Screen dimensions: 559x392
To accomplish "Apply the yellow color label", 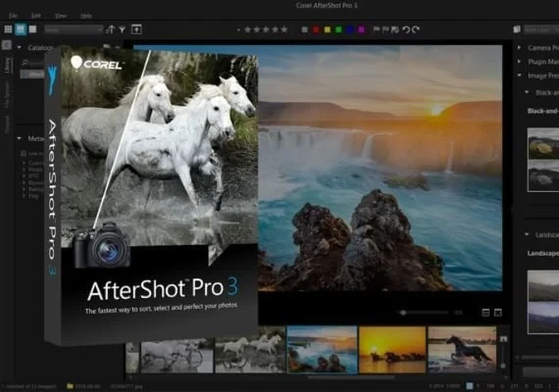I will (x=328, y=29).
